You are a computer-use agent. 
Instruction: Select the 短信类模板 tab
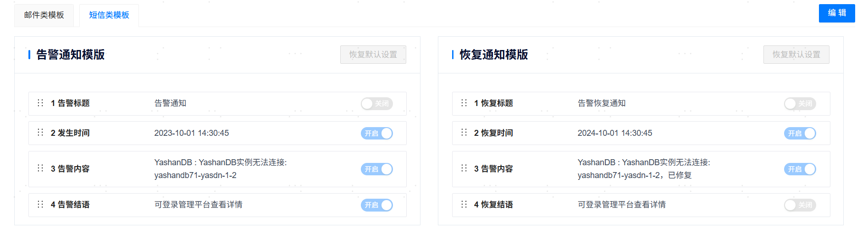(109, 15)
